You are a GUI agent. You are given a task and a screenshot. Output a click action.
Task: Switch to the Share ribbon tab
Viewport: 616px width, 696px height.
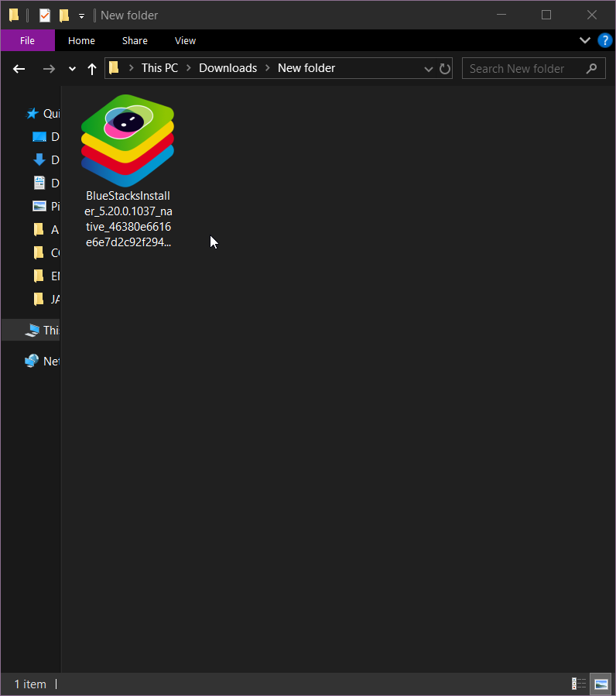tap(135, 40)
